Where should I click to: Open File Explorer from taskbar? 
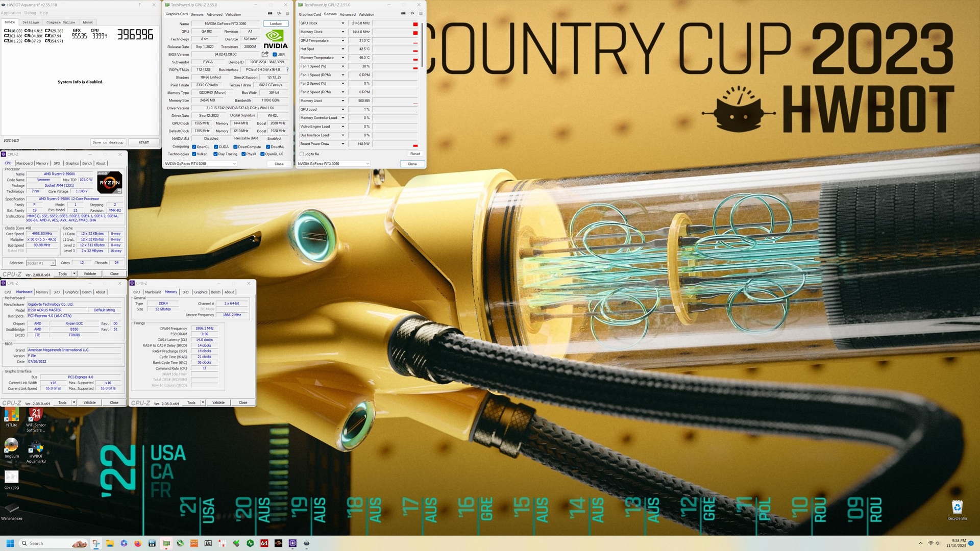click(x=110, y=543)
